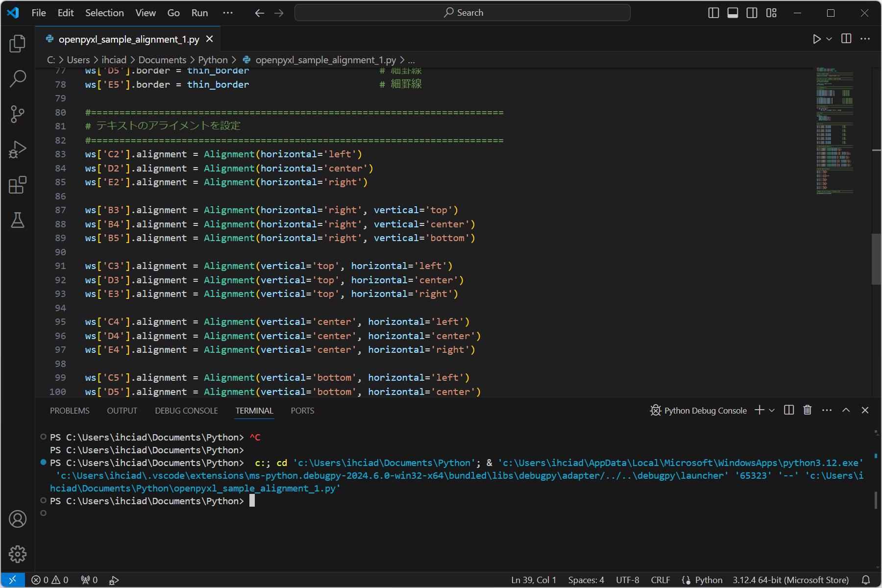
Task: Split the editor to the right
Action: 846,39
